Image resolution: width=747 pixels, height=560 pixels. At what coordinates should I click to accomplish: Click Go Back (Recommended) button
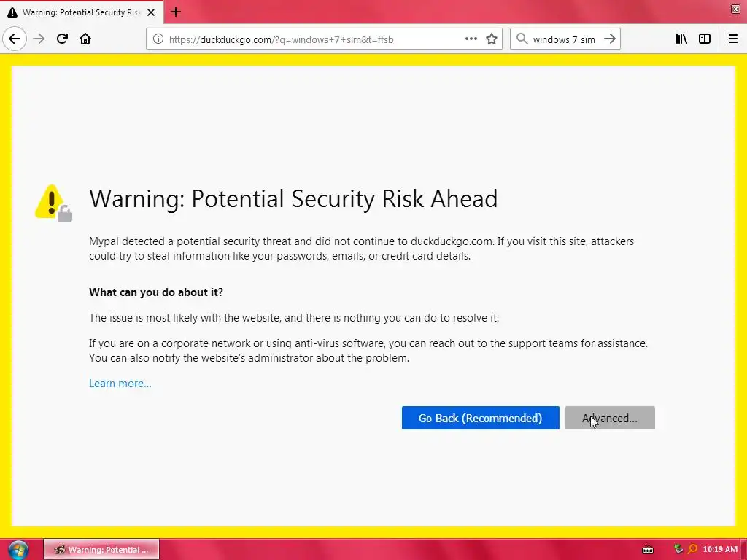480,418
